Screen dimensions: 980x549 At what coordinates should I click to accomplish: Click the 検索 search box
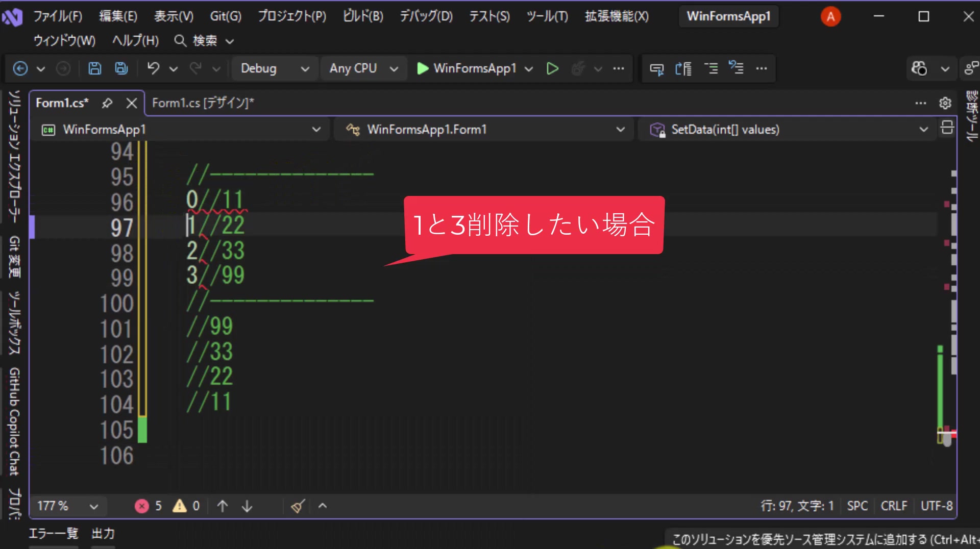[x=204, y=41]
